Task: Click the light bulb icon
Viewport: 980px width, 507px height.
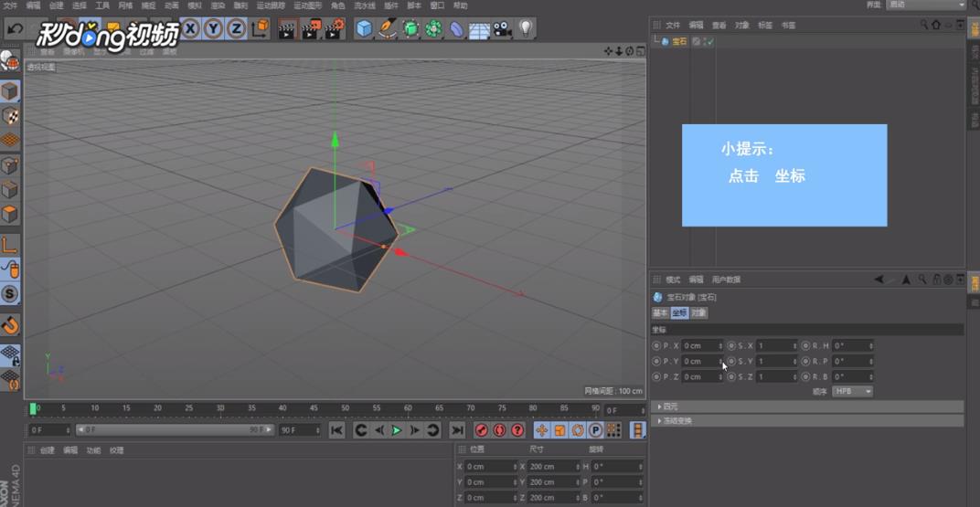Action: (526, 28)
